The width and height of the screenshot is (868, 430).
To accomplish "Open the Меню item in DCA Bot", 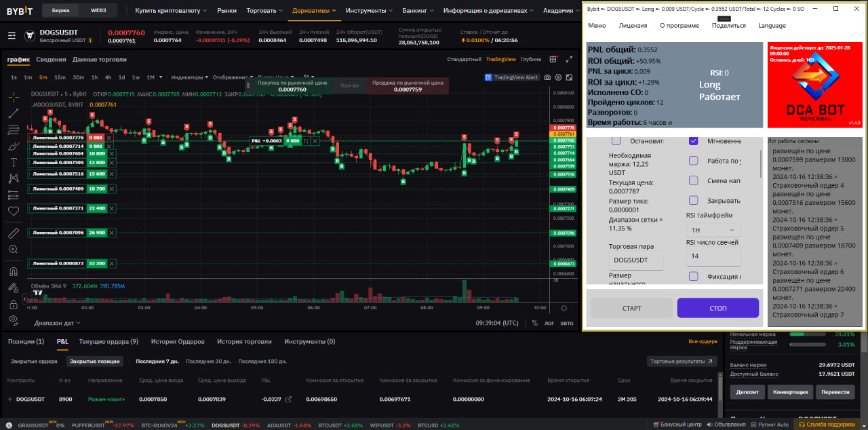I will click(x=597, y=26).
